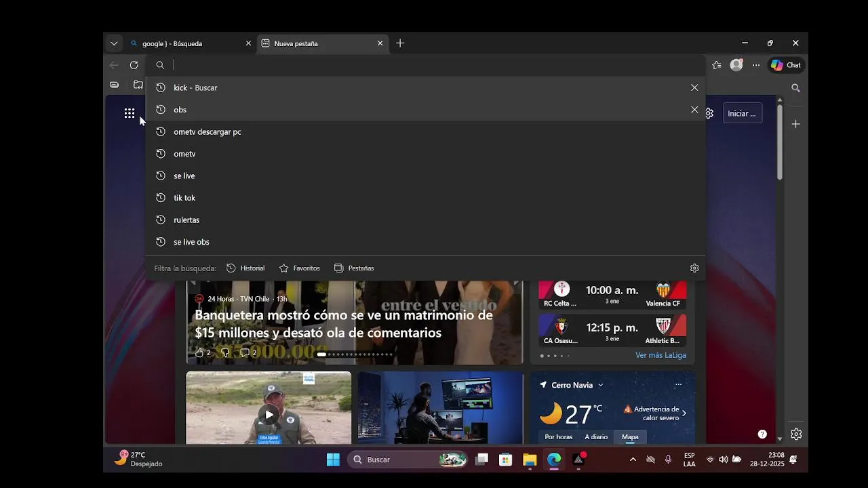Click the browser refresh icon

[x=134, y=65]
